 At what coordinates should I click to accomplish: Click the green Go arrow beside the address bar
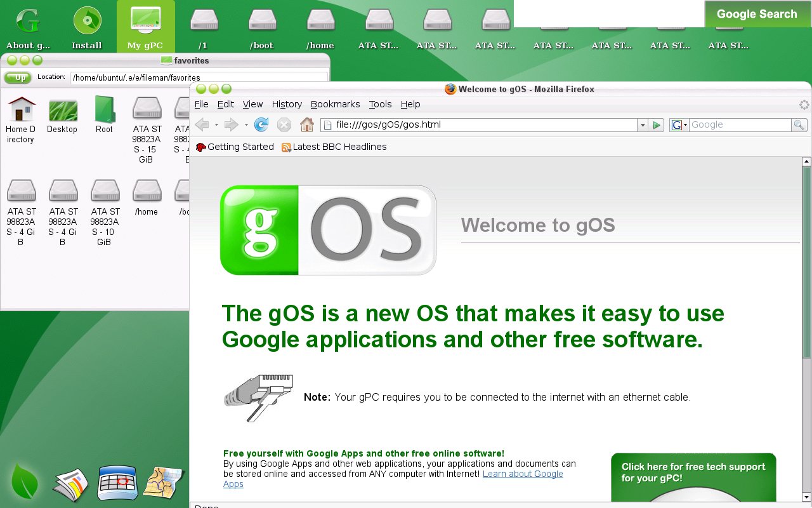pyautogui.click(x=657, y=125)
